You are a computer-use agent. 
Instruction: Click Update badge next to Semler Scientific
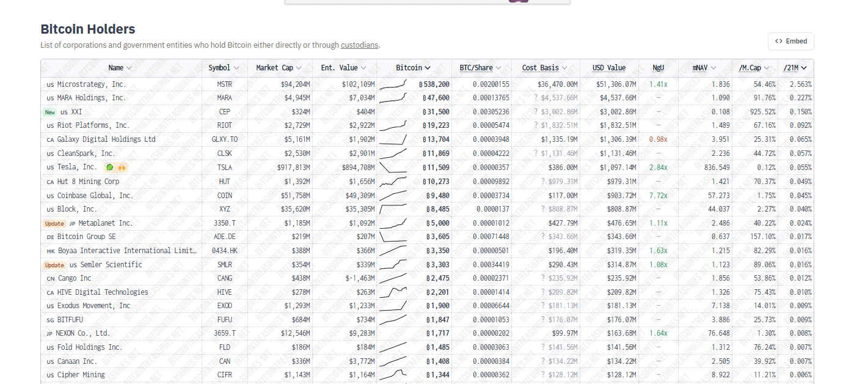(x=54, y=265)
